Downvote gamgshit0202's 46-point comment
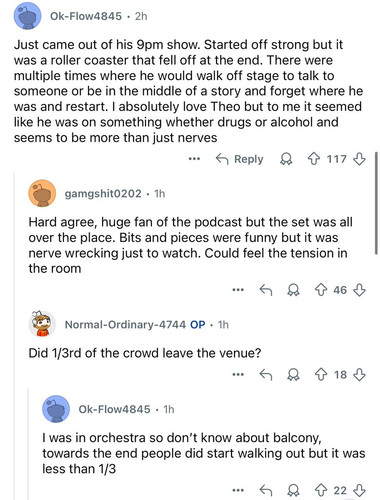Viewport: 380px width, 500px height. coord(359,290)
